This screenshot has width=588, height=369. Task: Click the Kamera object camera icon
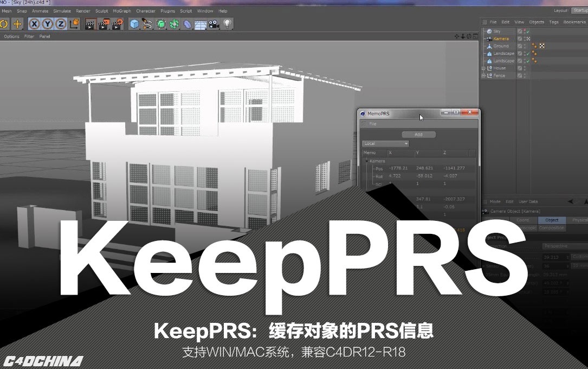[489, 39]
